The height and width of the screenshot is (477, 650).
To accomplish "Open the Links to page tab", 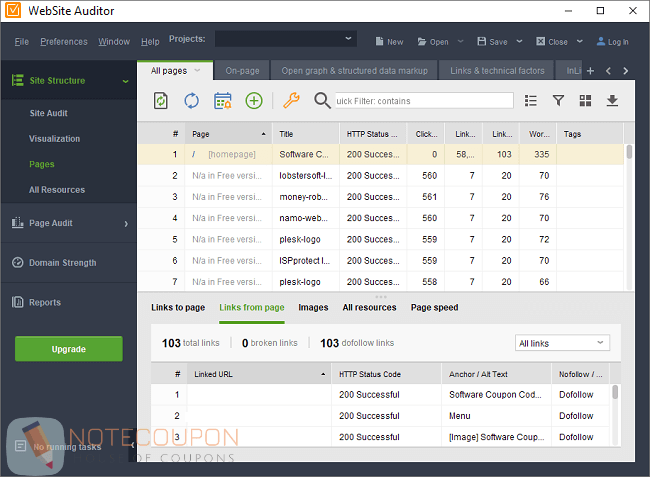I will click(x=178, y=308).
